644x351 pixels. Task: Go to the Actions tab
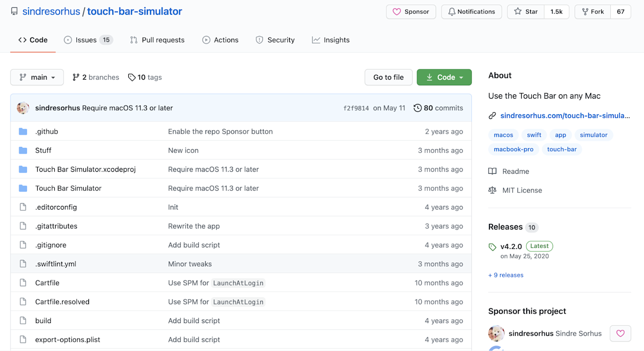[x=220, y=40]
